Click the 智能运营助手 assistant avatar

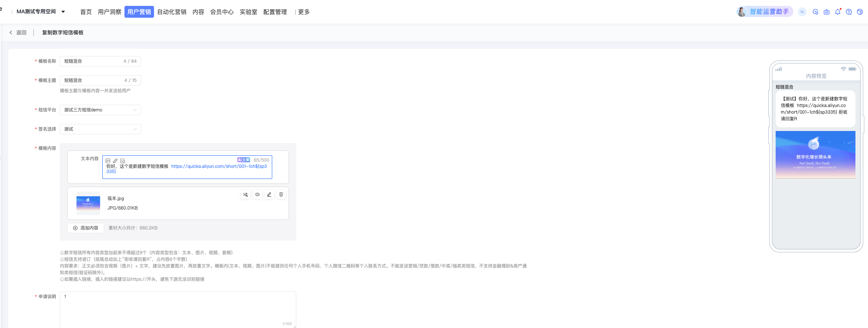click(742, 12)
